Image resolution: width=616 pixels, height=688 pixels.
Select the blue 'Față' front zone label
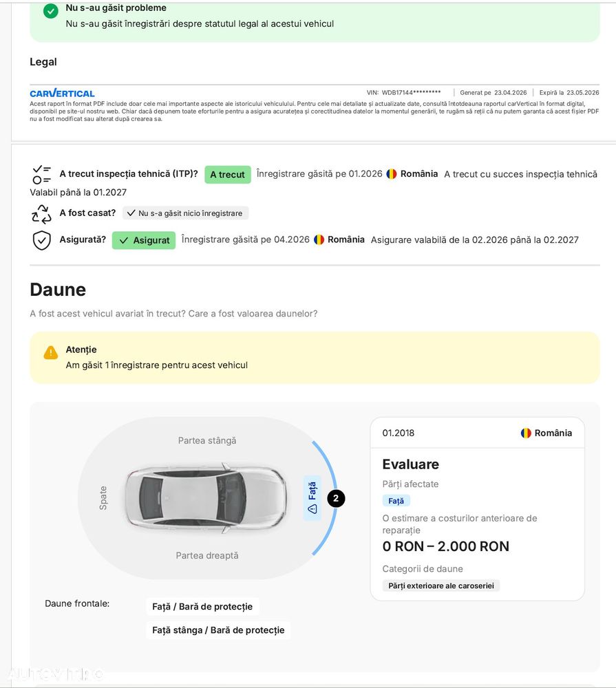[312, 497]
